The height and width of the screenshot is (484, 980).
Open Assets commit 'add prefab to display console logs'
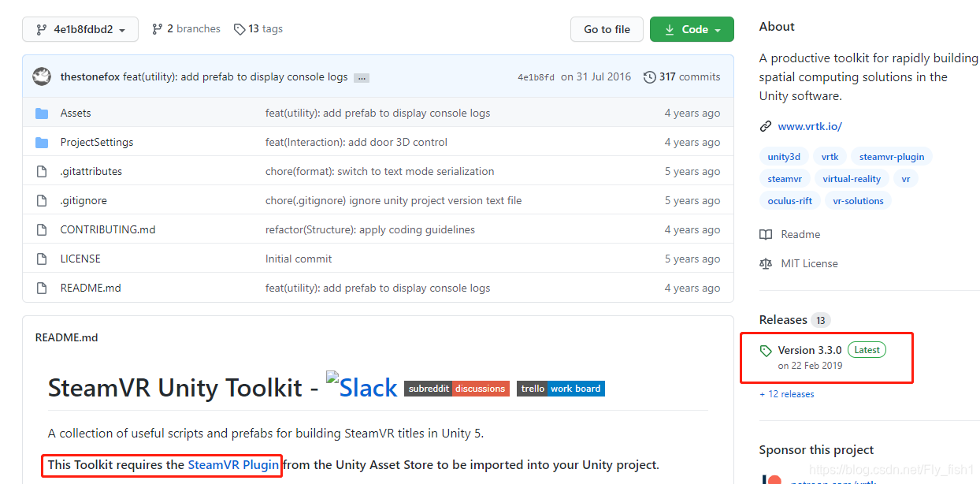[x=377, y=114]
